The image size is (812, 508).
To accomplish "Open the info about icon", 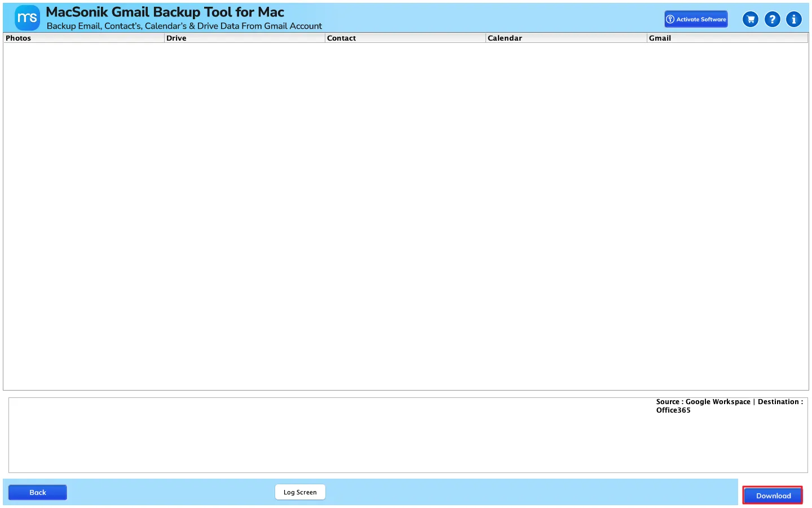I will click(794, 19).
